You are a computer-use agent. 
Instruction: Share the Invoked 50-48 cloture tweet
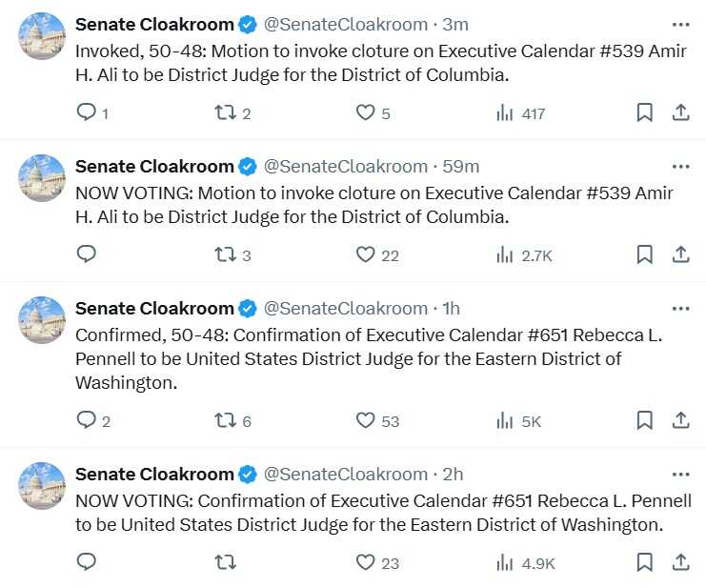point(681,113)
